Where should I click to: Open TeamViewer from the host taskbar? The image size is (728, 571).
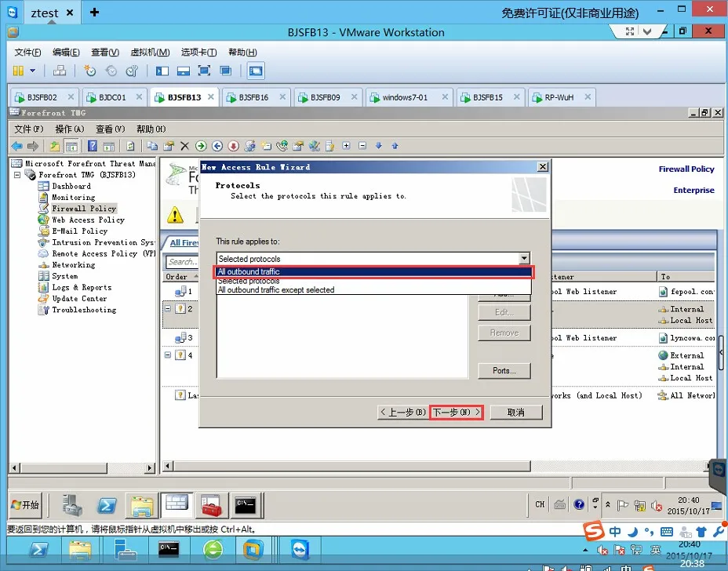coord(300,550)
